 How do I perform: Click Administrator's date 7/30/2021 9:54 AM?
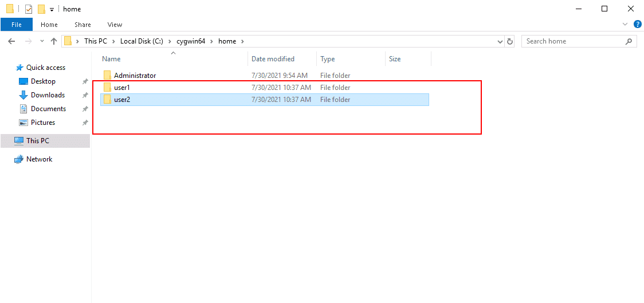click(x=279, y=76)
